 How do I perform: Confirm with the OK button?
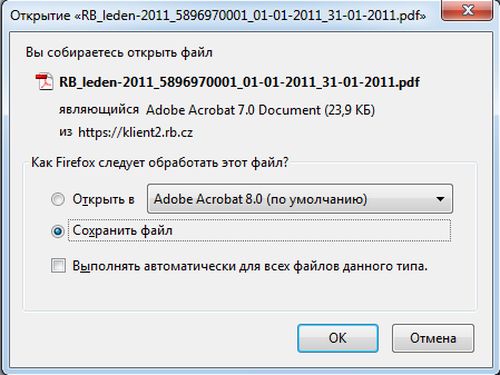click(338, 338)
